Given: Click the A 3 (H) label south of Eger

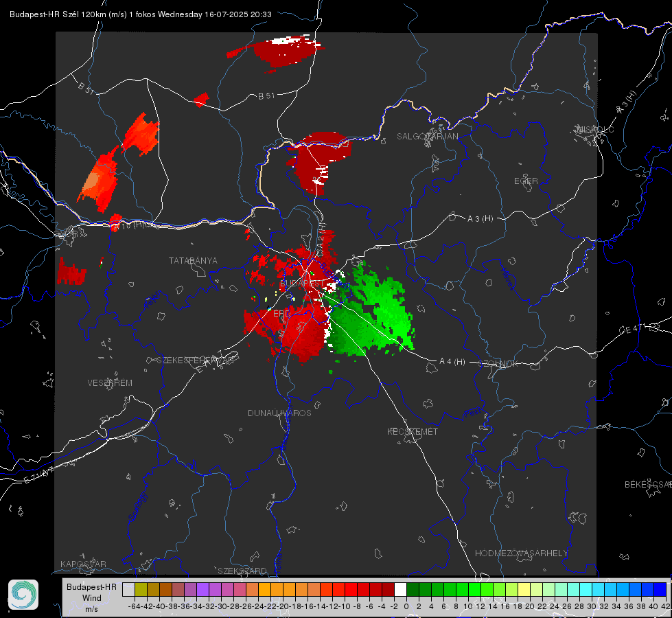Looking at the screenshot, I should [480, 219].
